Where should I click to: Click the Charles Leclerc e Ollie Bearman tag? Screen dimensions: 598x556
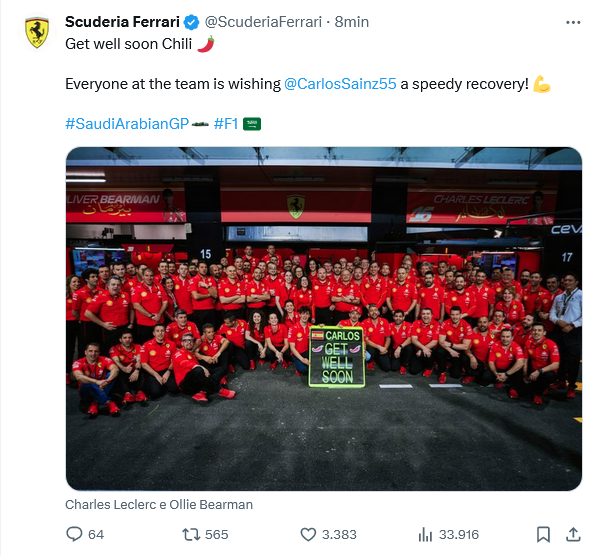coord(159,505)
